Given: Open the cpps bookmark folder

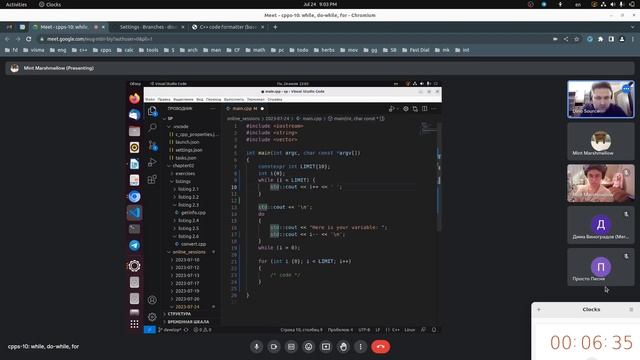Looking at the screenshot, I should (x=102, y=50).
